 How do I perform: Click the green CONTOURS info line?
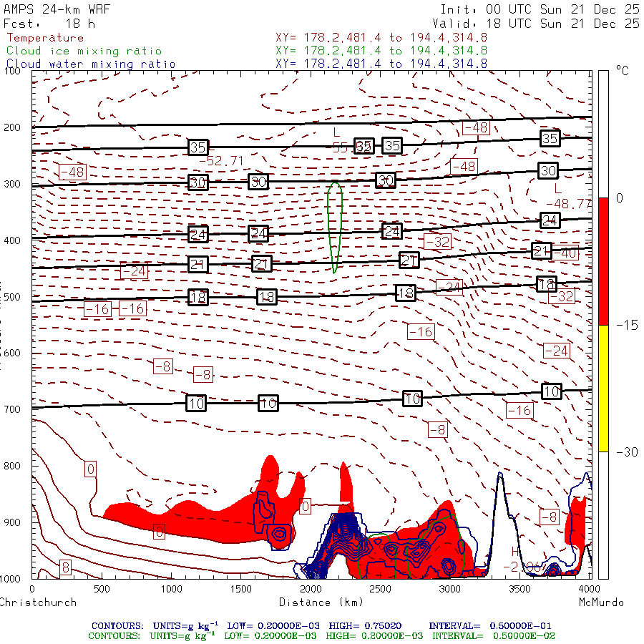point(321,635)
